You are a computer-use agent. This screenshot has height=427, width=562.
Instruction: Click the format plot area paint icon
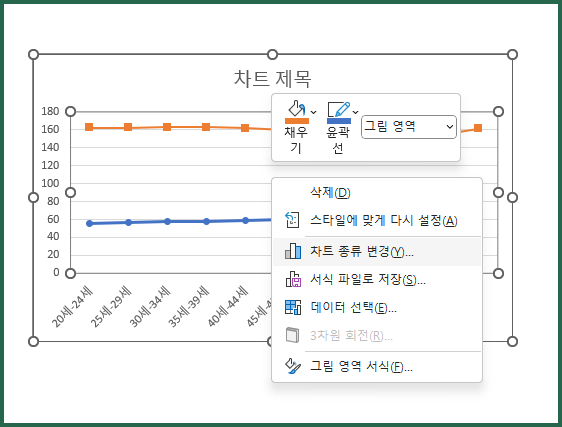click(x=293, y=366)
